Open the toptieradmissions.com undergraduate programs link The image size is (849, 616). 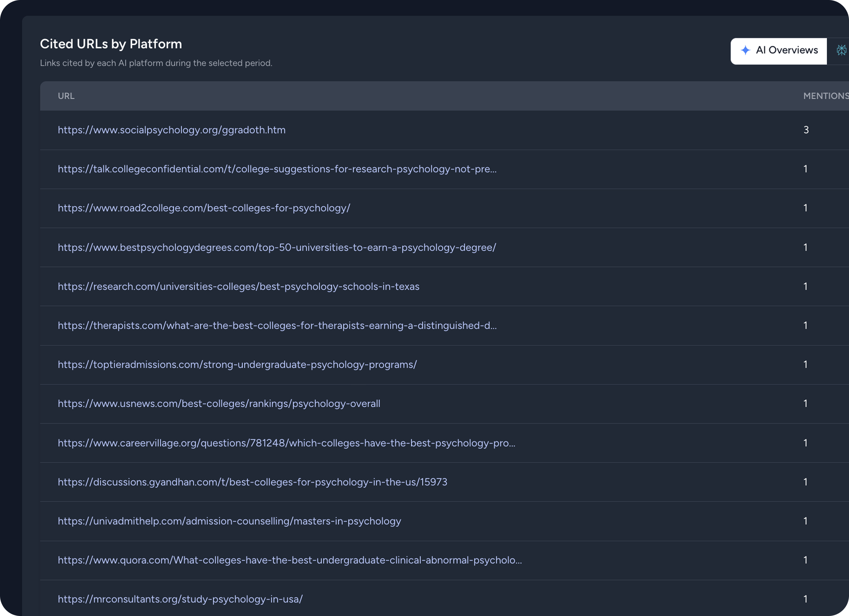237,364
